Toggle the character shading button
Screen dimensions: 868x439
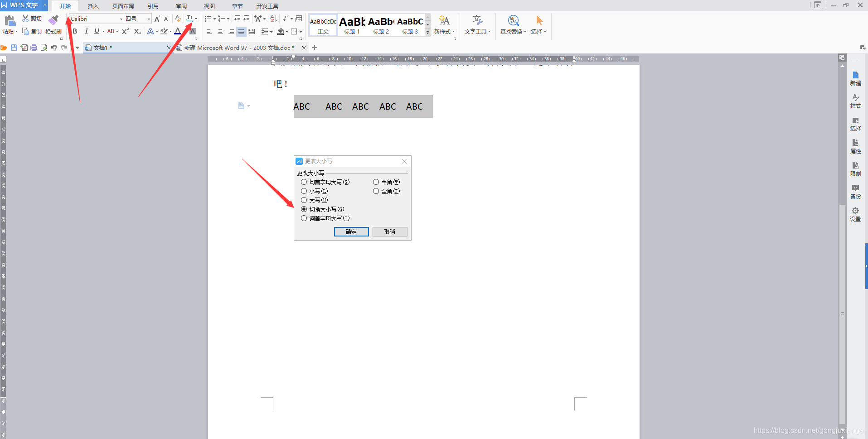[193, 31]
